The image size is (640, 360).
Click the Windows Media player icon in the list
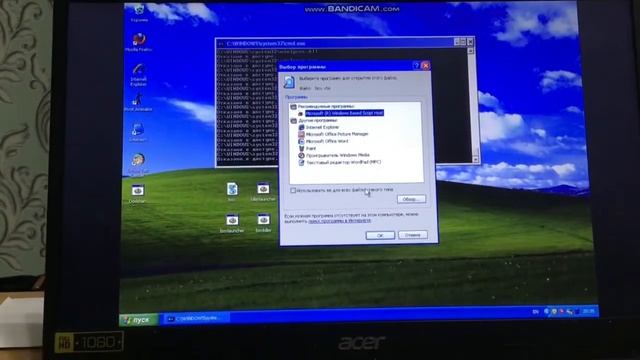pyautogui.click(x=301, y=155)
